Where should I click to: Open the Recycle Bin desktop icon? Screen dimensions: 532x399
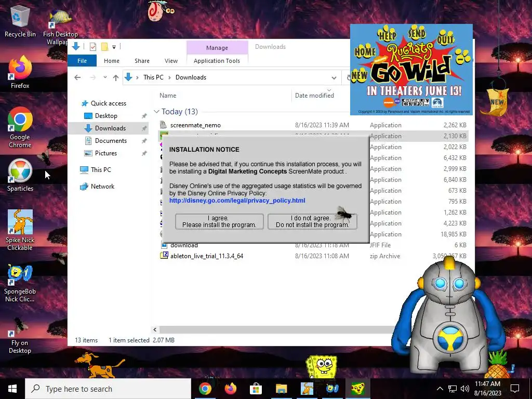coord(20,21)
